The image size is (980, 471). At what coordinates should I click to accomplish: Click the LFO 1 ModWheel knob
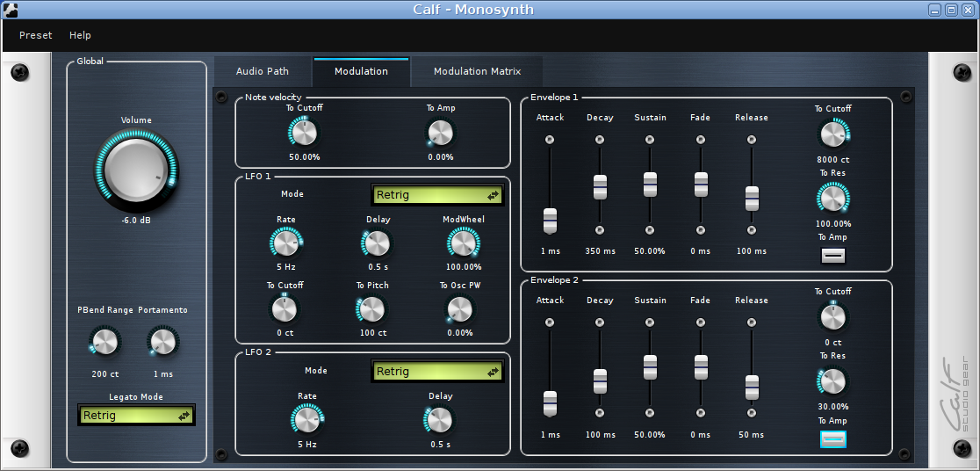(463, 243)
